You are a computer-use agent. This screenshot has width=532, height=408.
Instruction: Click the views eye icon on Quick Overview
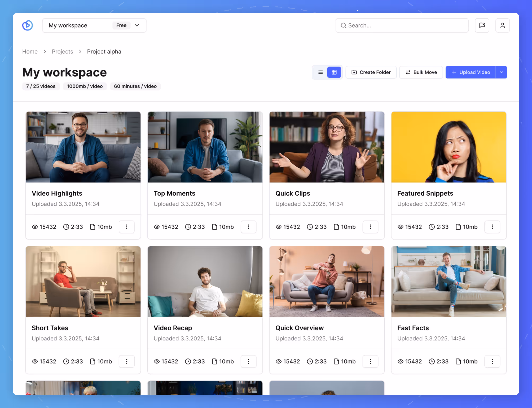[279, 361]
